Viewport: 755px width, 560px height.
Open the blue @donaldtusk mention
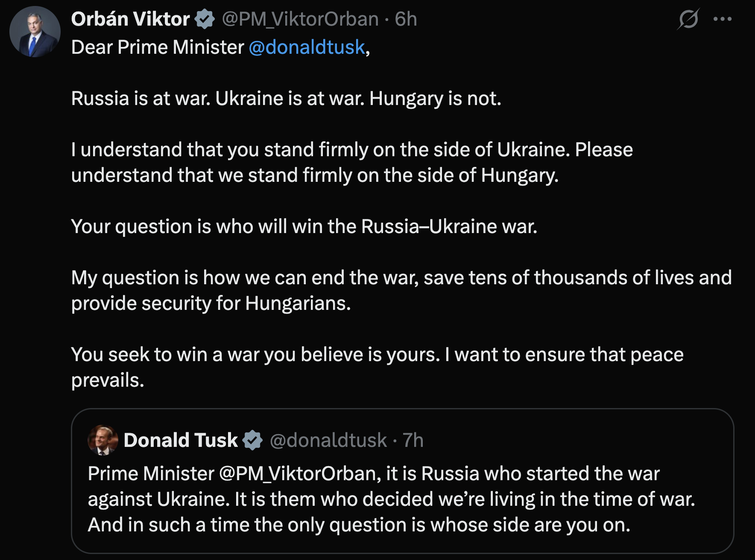pos(307,47)
